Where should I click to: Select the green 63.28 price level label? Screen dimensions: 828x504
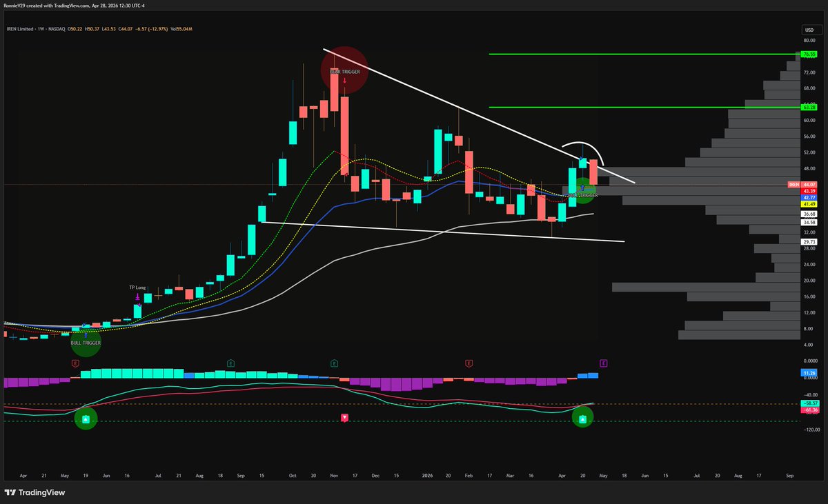808,108
